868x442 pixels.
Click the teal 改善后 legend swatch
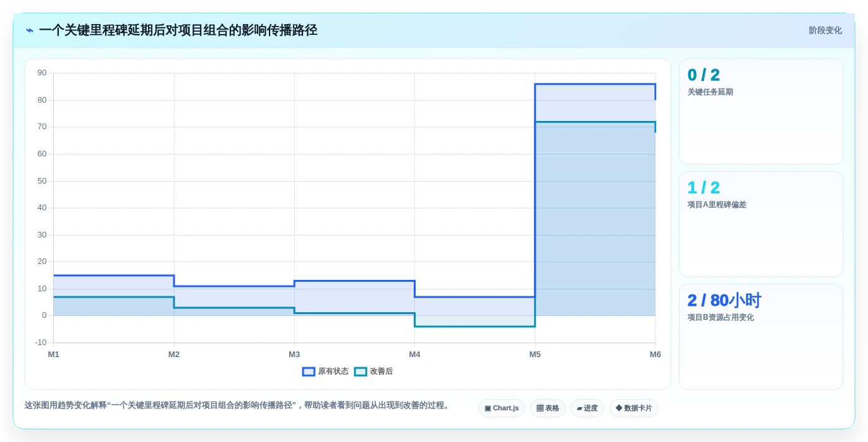361,372
